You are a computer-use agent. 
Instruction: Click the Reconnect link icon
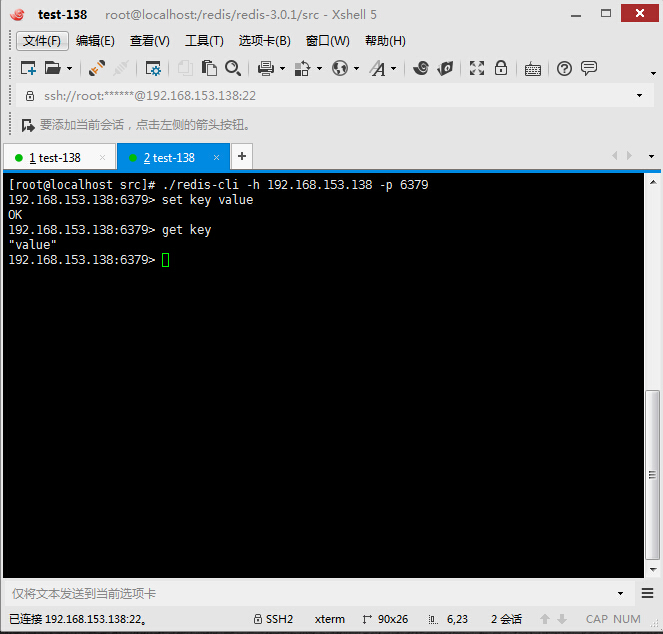click(x=97, y=68)
